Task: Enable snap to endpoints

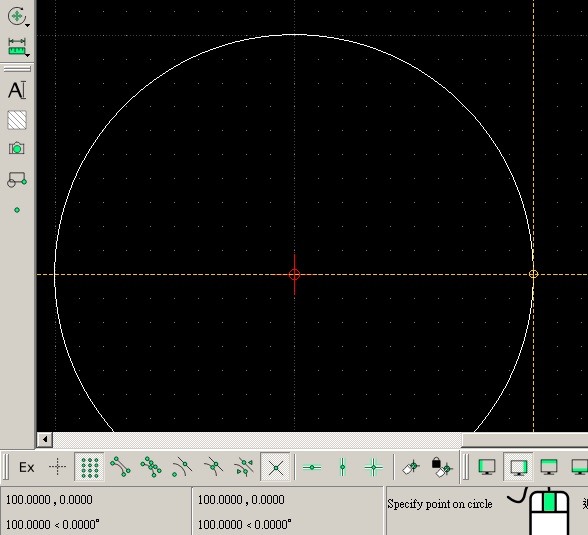Action: click(120, 467)
